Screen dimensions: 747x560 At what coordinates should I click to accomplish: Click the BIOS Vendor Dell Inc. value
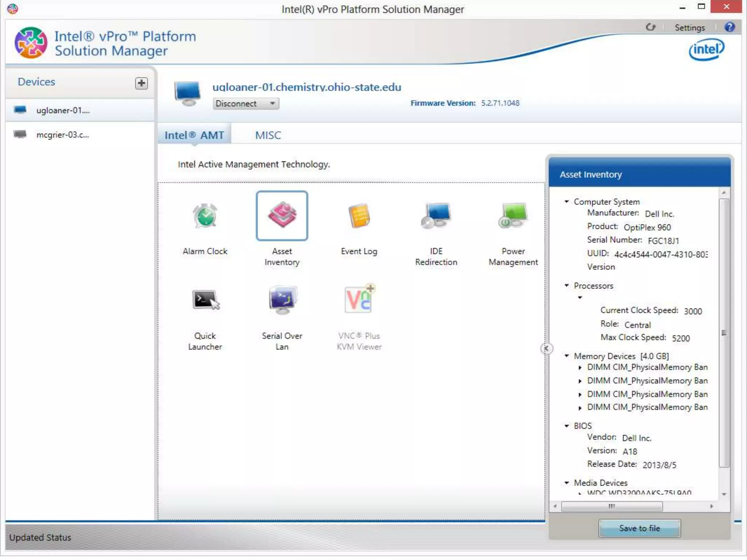636,438
